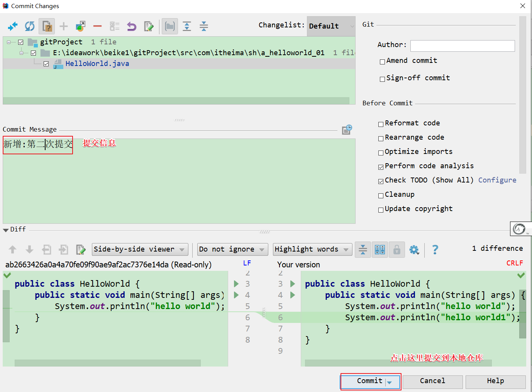The image size is (532, 392).
Task: Click the Author input field
Action: [462, 46]
